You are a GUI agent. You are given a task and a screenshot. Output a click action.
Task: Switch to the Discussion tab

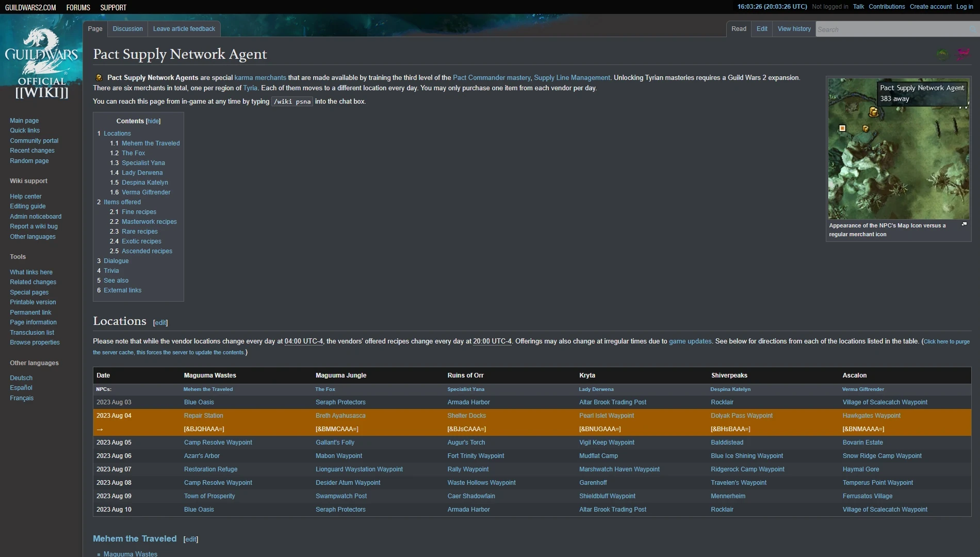[x=127, y=29]
